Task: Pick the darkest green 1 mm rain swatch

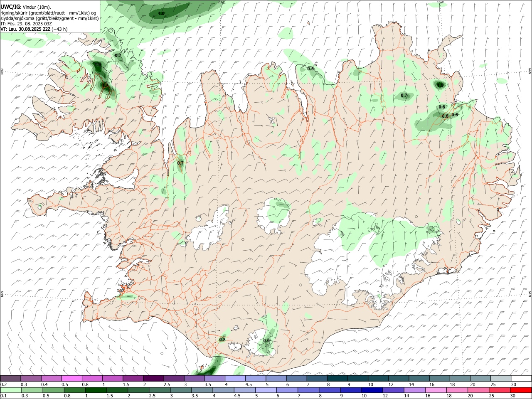Action: 96,390
